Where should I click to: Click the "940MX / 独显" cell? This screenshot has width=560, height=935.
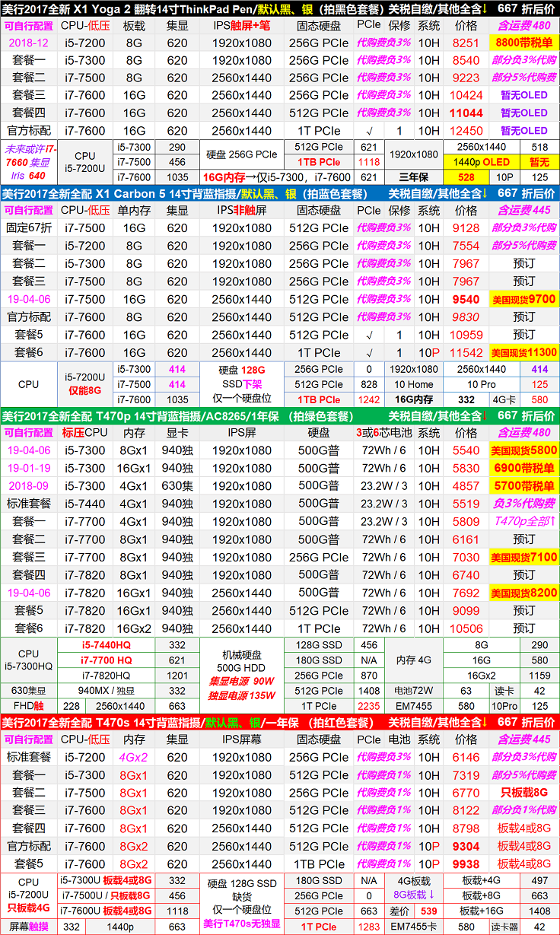click(x=107, y=691)
